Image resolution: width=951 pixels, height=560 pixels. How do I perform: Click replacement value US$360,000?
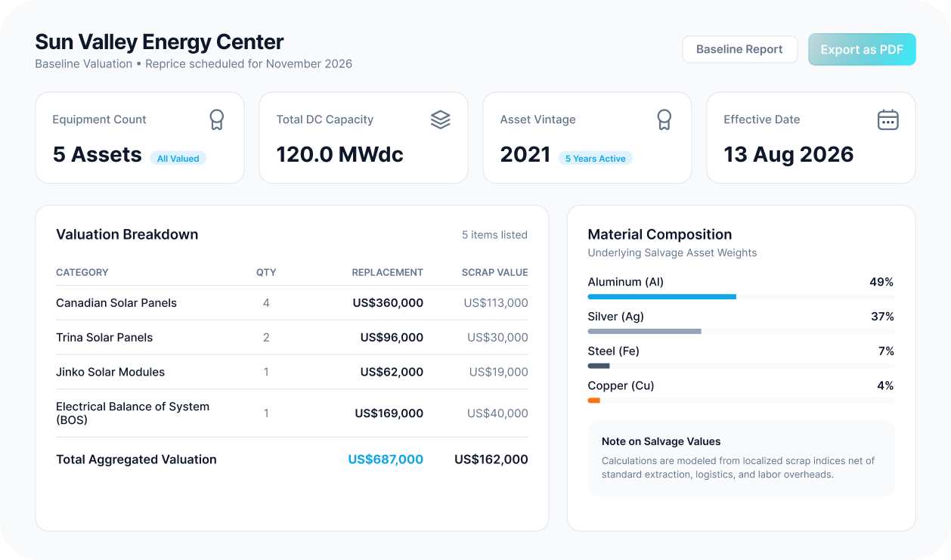388,303
